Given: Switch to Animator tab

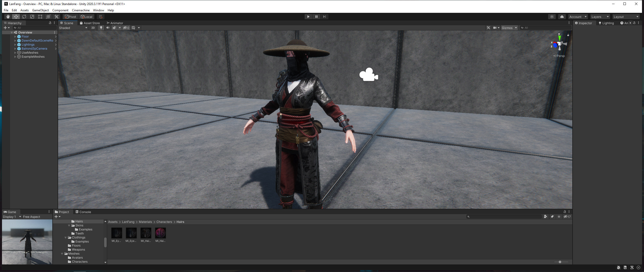Looking at the screenshot, I should [115, 23].
